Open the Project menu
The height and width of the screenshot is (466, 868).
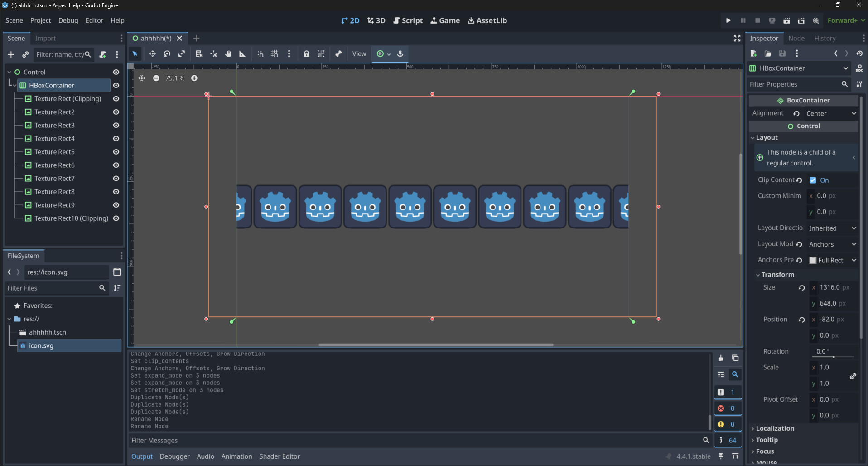(40, 20)
